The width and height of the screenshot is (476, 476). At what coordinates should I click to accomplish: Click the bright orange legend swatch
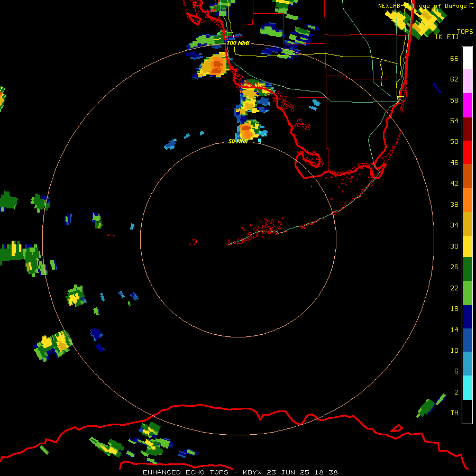pyautogui.click(x=467, y=200)
